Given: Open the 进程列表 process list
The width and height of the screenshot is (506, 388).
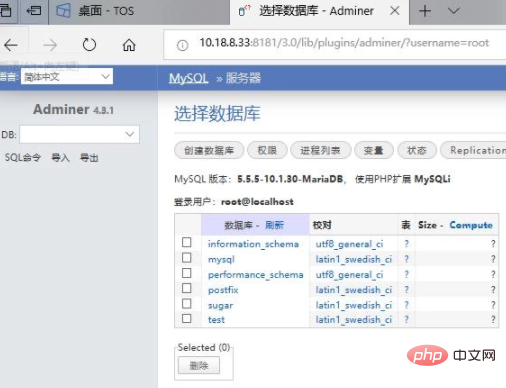Looking at the screenshot, I should coord(320,150).
